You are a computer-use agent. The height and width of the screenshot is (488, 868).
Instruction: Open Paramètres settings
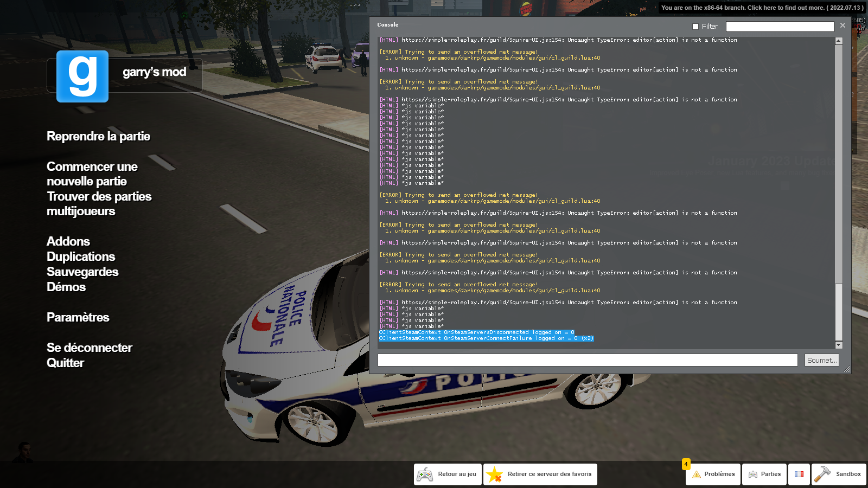coord(78,317)
